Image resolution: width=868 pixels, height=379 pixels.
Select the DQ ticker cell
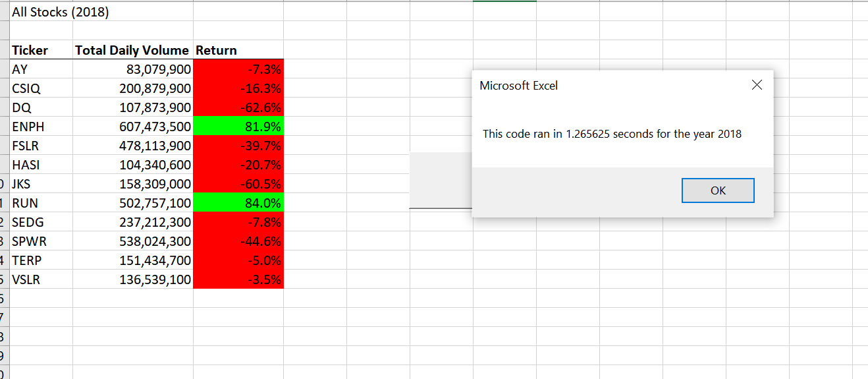41,107
